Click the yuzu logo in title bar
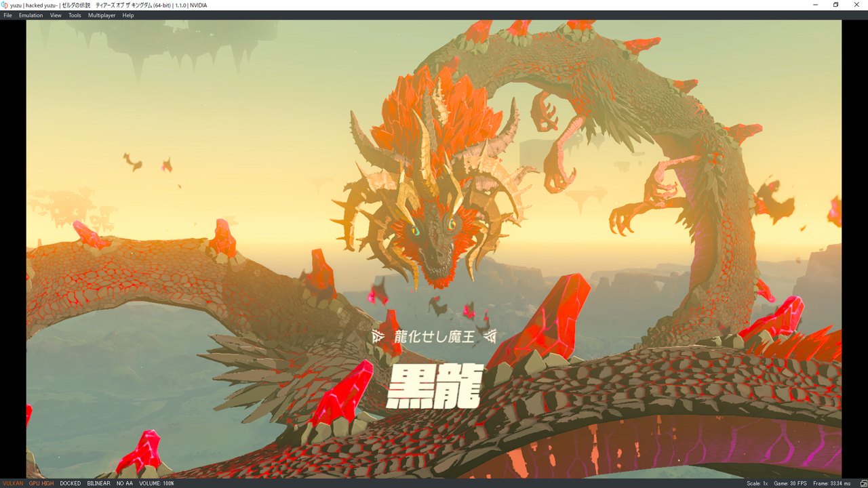Viewport: 868px width, 488px height. 5,5
